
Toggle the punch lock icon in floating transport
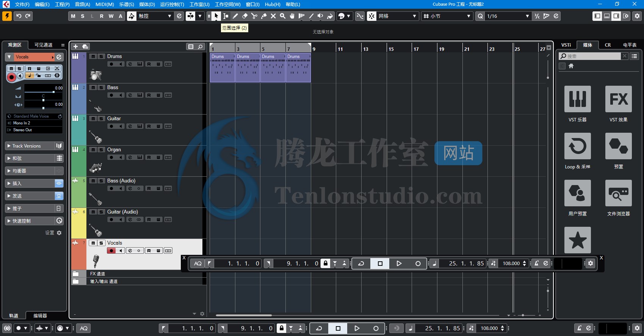(x=325, y=263)
